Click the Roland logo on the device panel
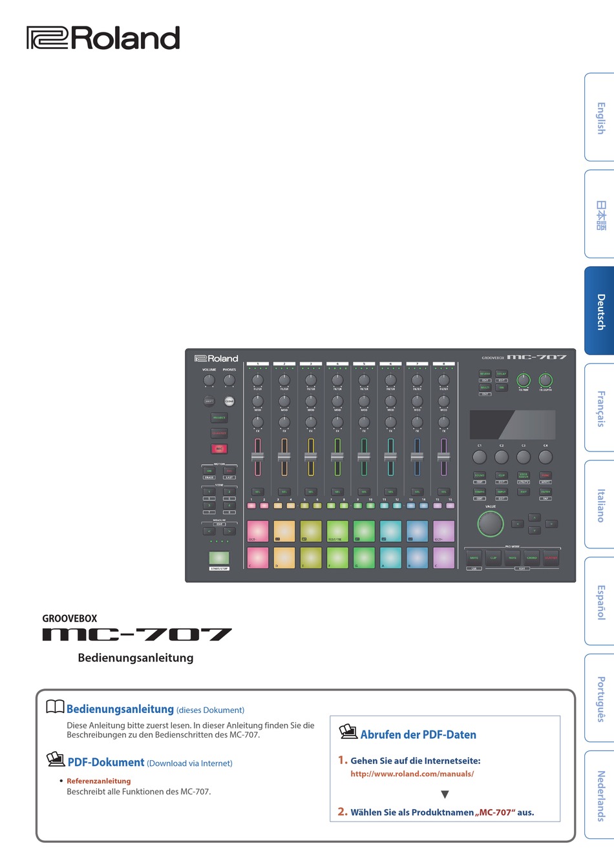Screen dimensions: 614x868 coord(217,358)
